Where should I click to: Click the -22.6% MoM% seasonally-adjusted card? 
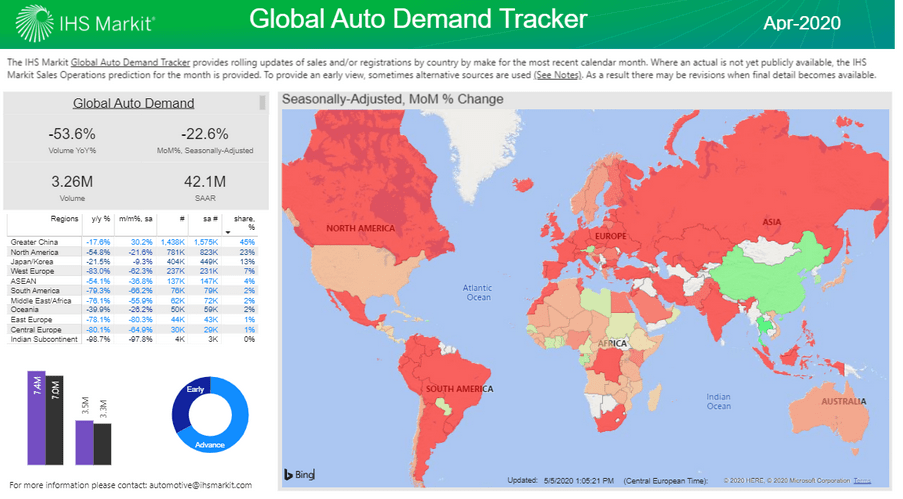(x=204, y=139)
